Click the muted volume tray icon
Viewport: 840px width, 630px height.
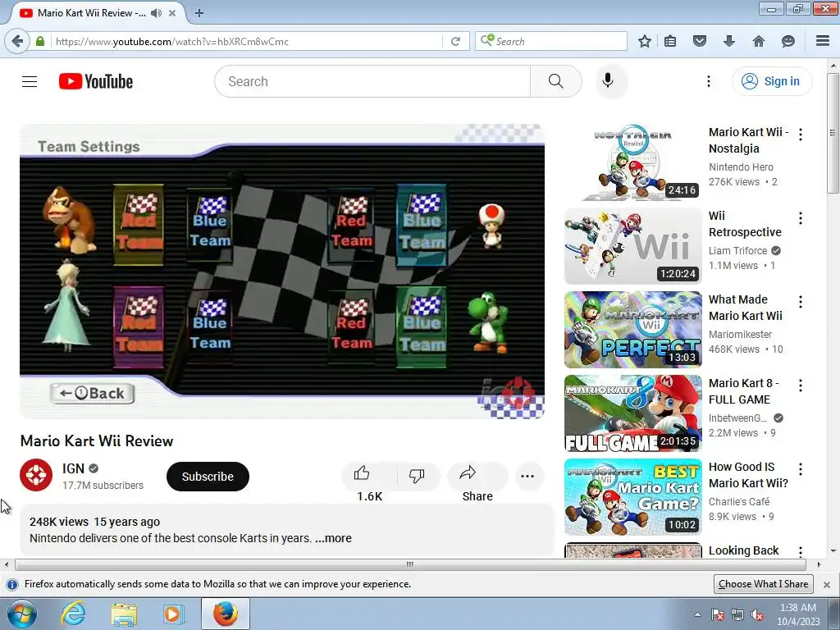pos(757,615)
